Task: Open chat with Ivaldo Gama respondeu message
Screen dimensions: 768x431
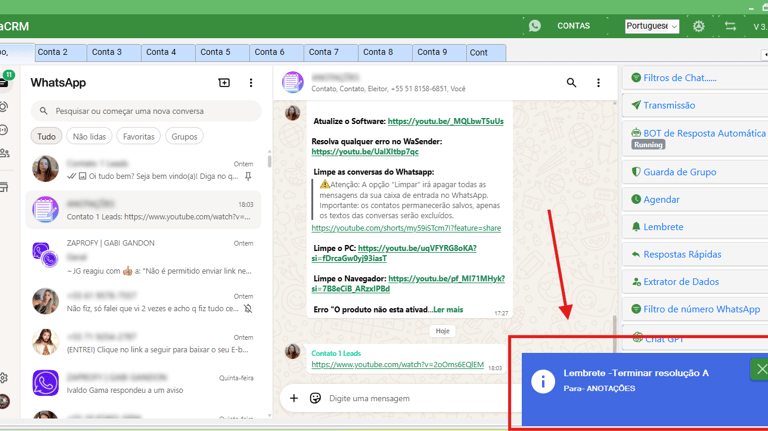Action: click(143, 383)
